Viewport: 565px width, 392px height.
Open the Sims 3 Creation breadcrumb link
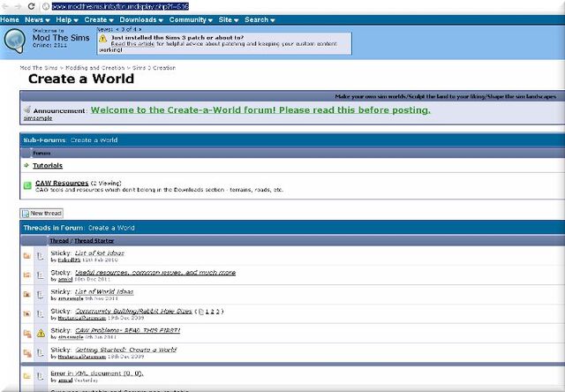click(x=154, y=68)
